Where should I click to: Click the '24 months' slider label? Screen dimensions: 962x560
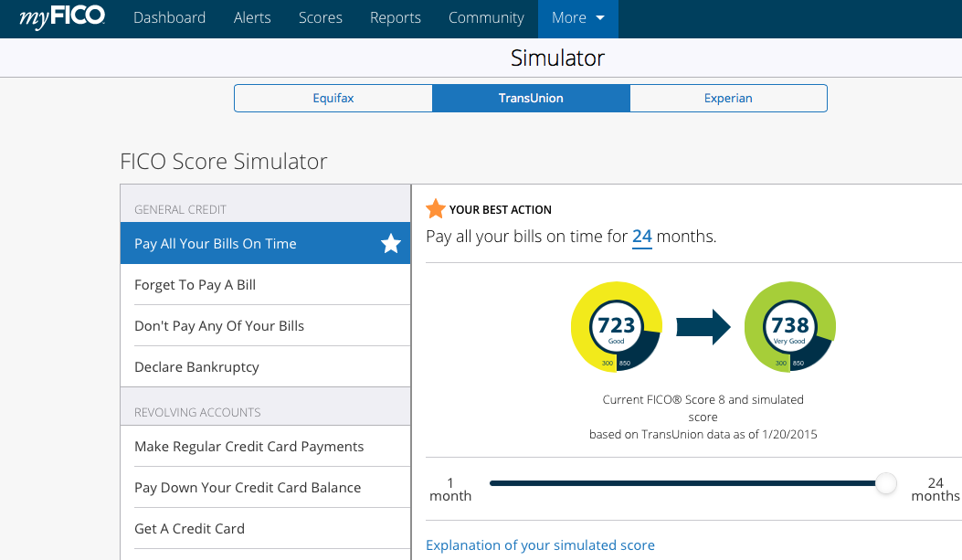pos(936,490)
